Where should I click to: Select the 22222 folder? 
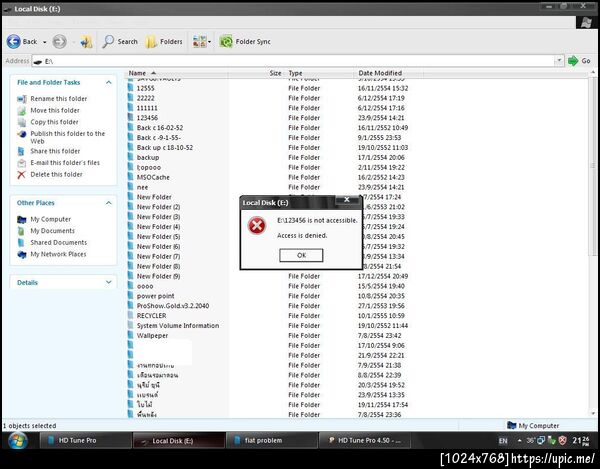pyautogui.click(x=145, y=98)
